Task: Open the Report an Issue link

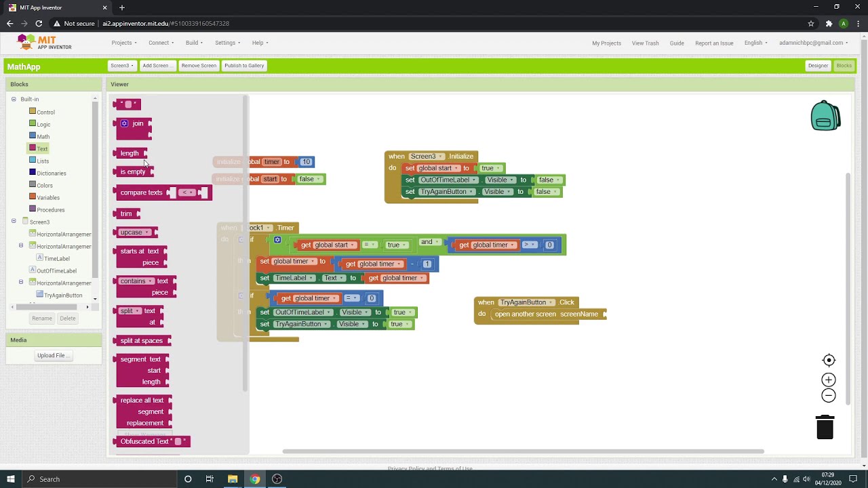Action: pos(714,43)
